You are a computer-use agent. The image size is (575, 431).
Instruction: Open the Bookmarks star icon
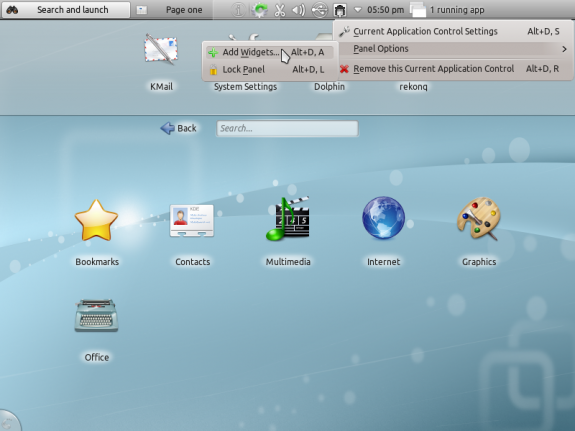point(96,220)
